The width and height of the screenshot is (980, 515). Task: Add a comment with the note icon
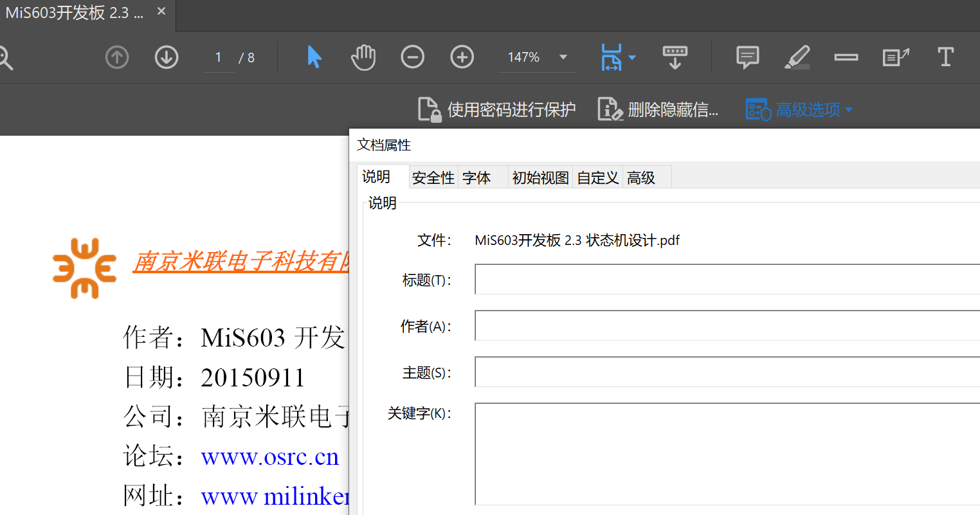747,57
